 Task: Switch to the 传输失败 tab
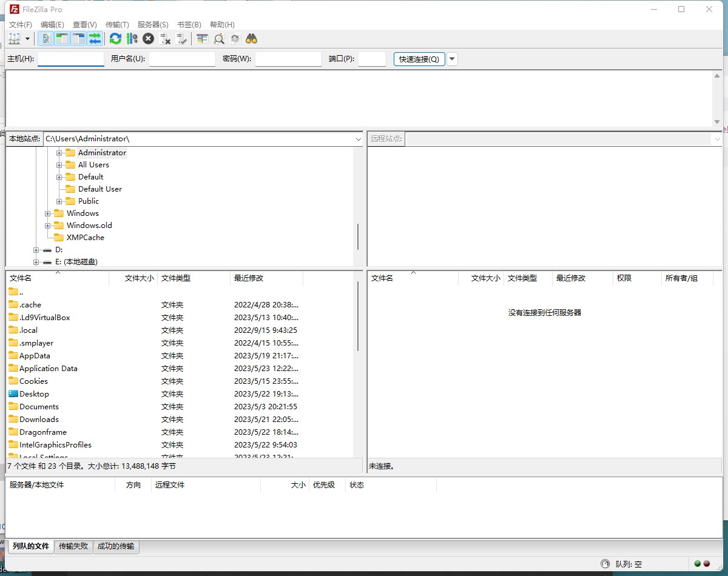click(73, 546)
